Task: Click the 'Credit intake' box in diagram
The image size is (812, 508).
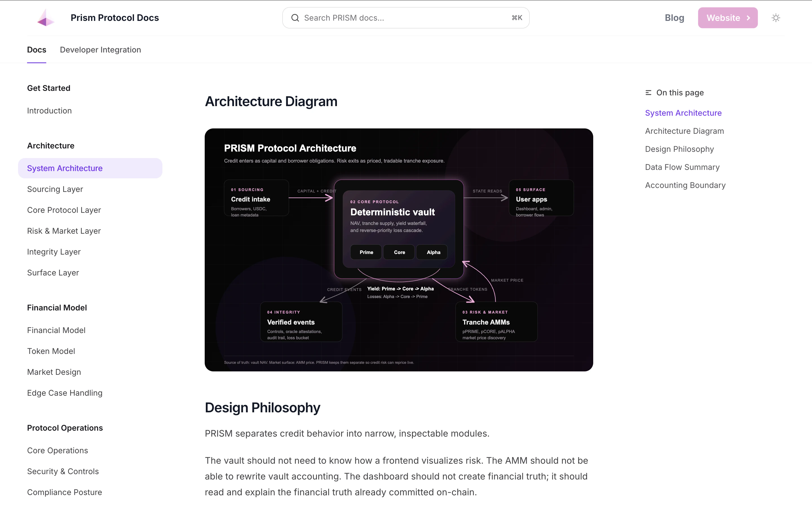Action: point(256,198)
